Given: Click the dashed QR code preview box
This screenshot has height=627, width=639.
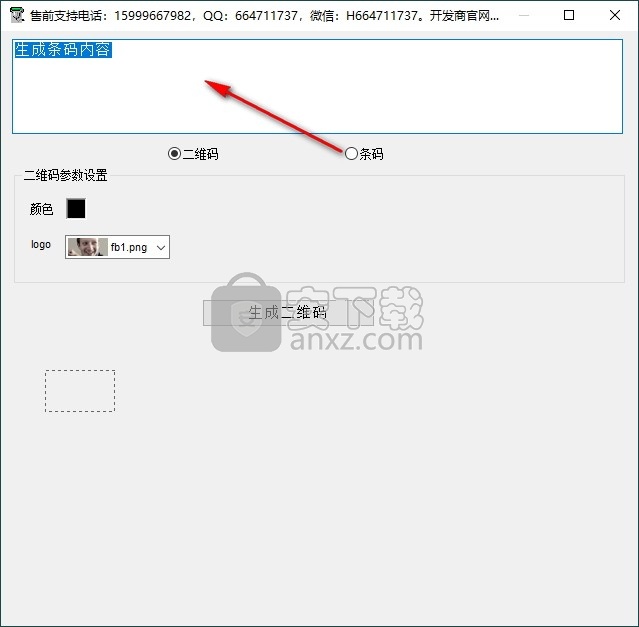Looking at the screenshot, I should (x=80, y=391).
